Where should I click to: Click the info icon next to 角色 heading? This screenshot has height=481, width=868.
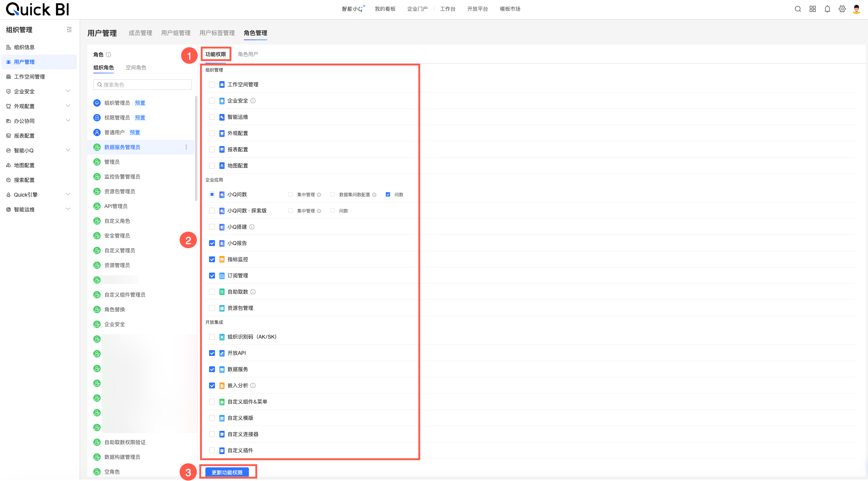pos(108,55)
